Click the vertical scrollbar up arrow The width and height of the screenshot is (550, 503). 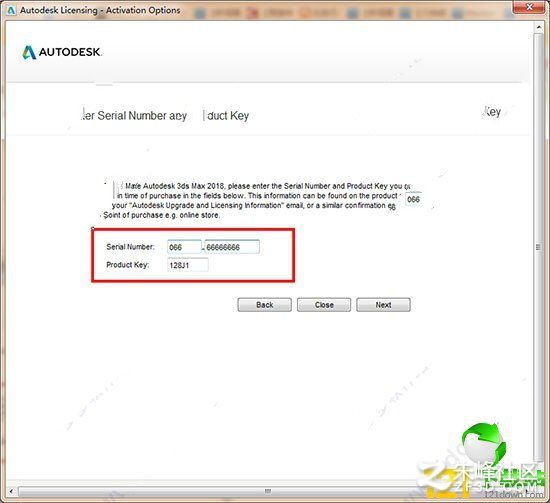(x=539, y=27)
